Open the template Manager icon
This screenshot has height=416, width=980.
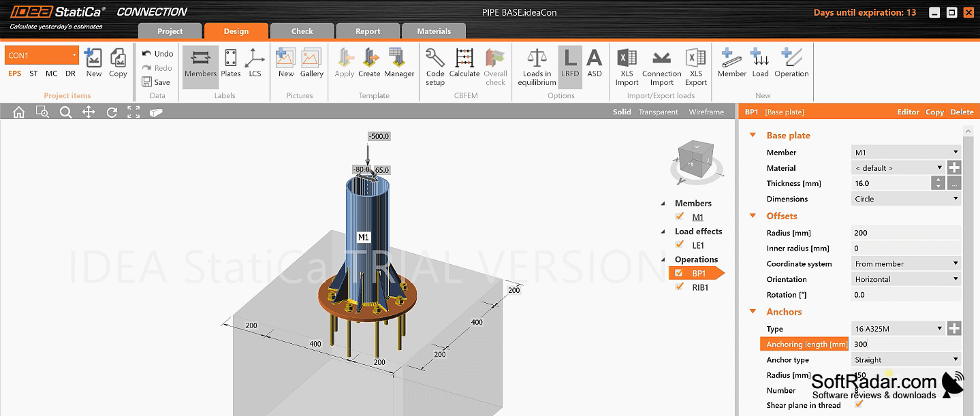point(399,58)
